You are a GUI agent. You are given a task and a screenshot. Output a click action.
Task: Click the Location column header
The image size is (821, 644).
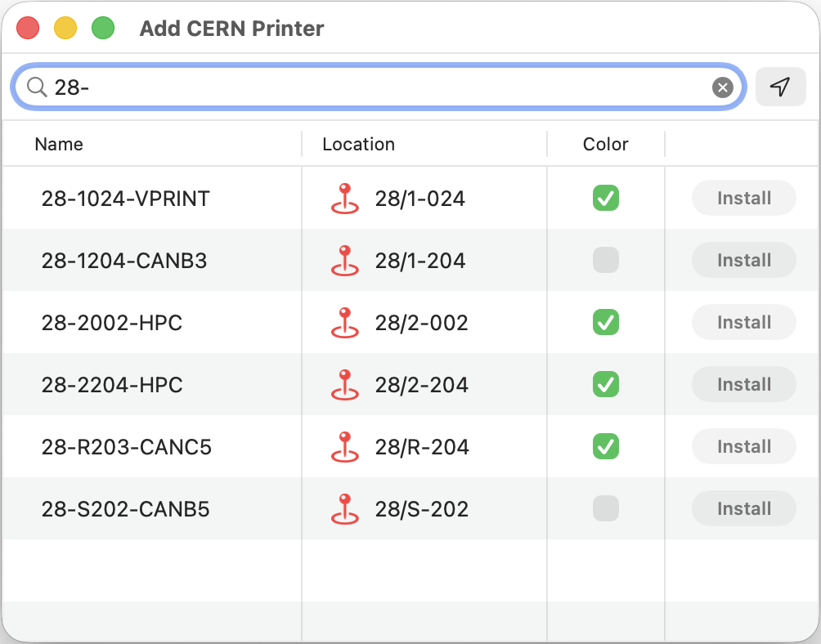(358, 145)
